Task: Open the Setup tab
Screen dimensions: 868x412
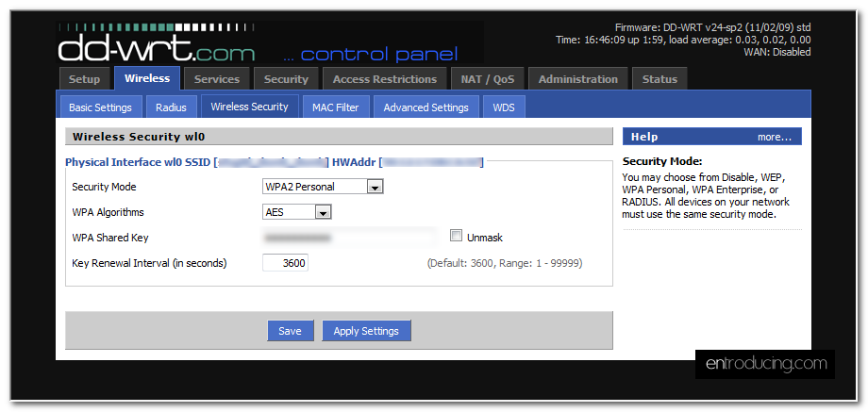Action: pos(84,79)
